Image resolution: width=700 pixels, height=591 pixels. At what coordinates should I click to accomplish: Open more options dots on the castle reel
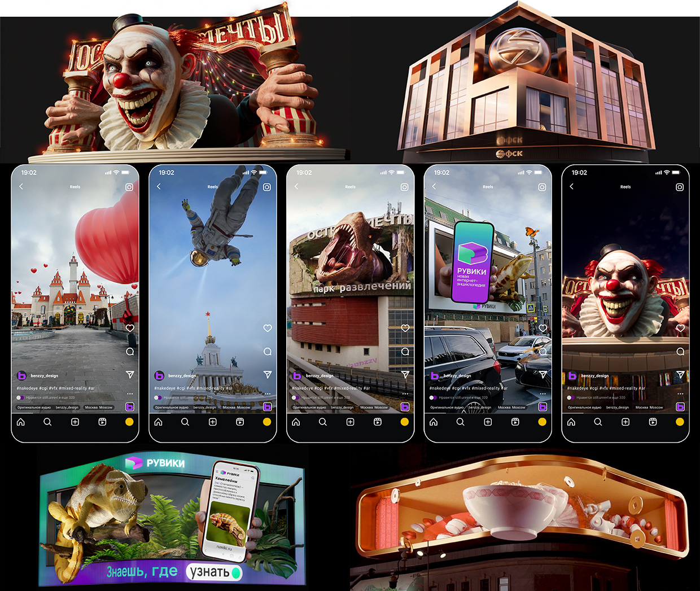[x=130, y=393]
